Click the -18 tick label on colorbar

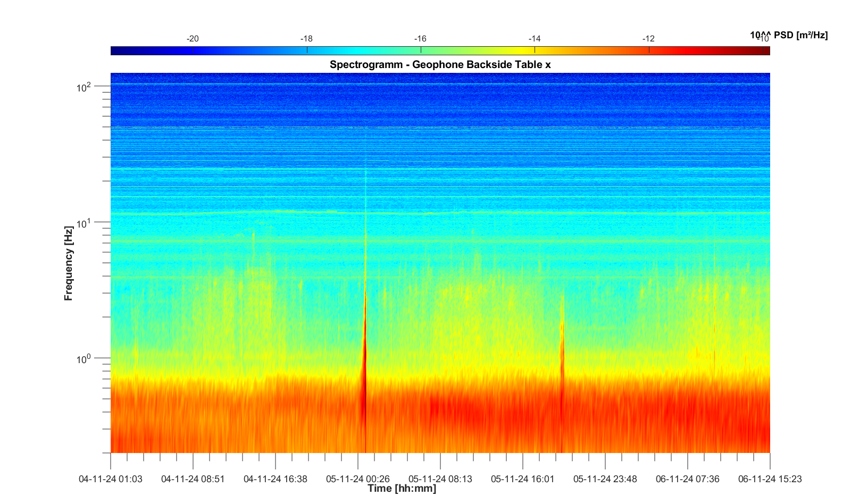[306, 39]
